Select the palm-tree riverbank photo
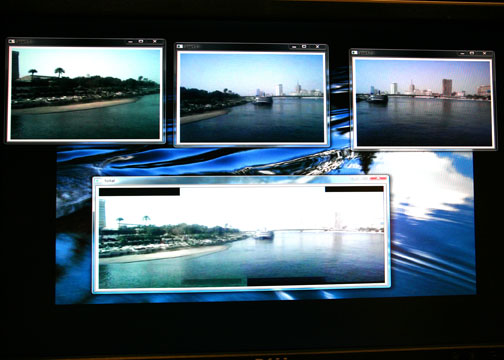This screenshot has height=360, width=504. point(86,93)
